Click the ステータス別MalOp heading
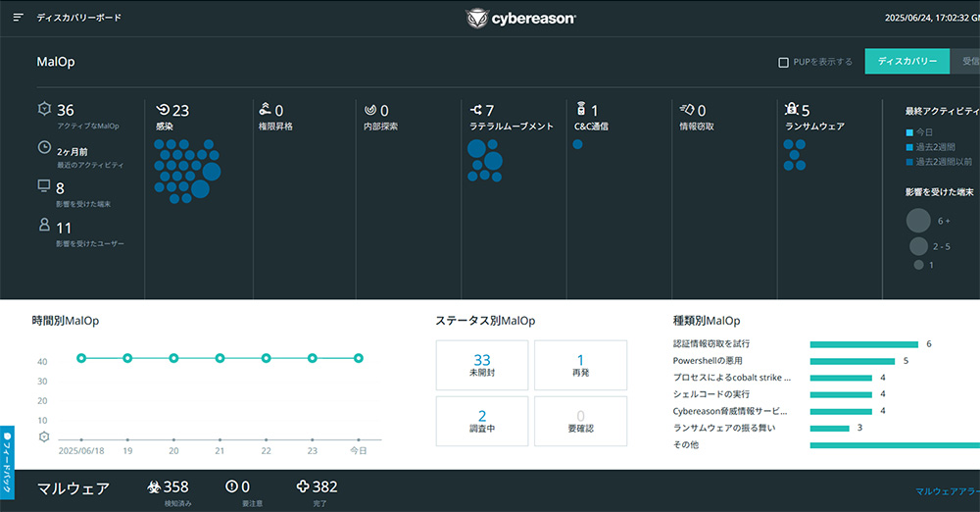The width and height of the screenshot is (980, 512). (x=485, y=321)
